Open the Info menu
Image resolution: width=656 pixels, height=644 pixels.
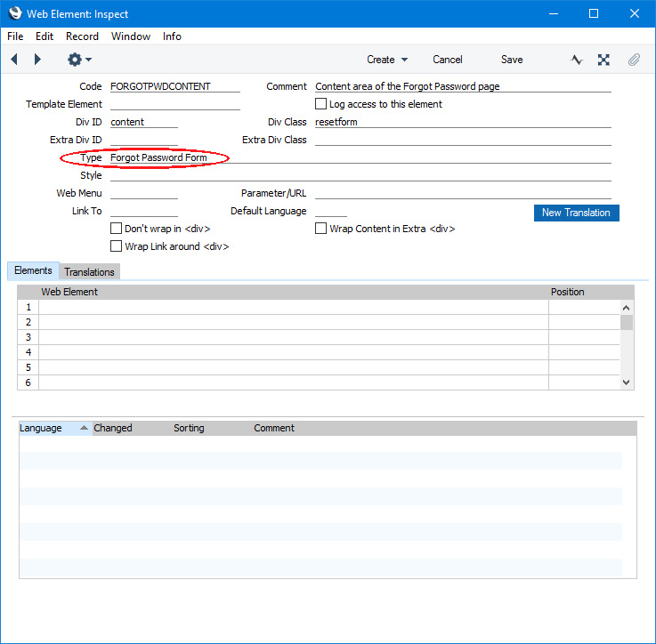pos(172,36)
